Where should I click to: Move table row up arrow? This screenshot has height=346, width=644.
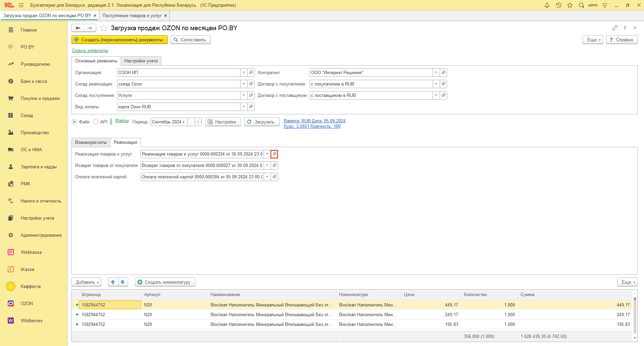[x=113, y=282]
